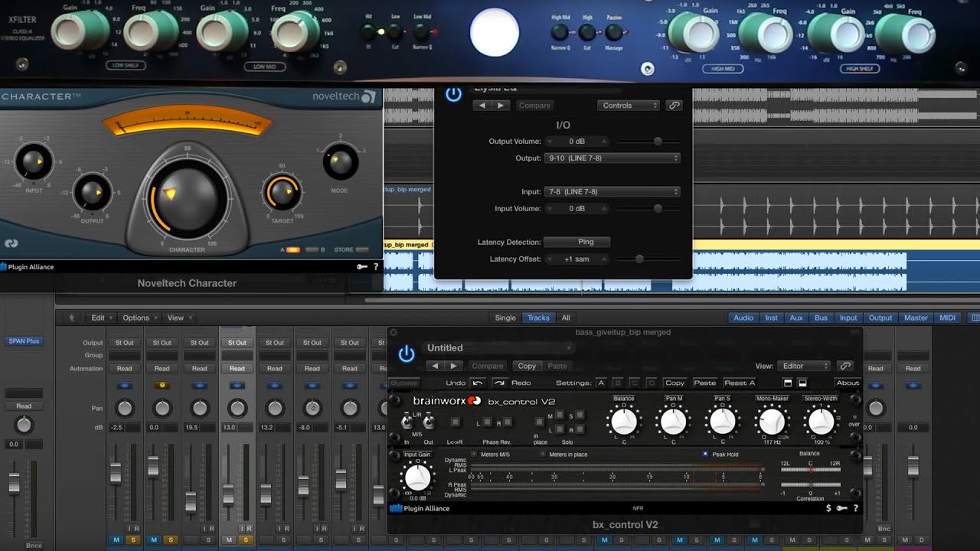Mute the -2.5 dB channel strip
This screenshot has width=980, height=551.
point(116,540)
